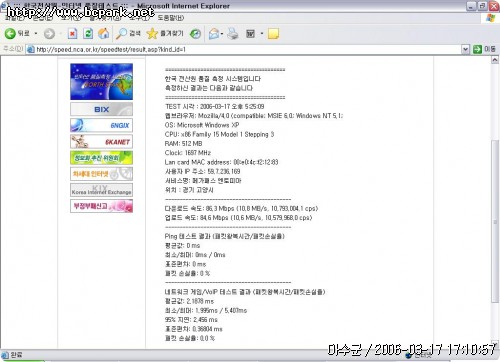This screenshot has height=362, width=500.
Task: Click the TEST 시각 2006-03-17 line
Action: tap(214, 107)
